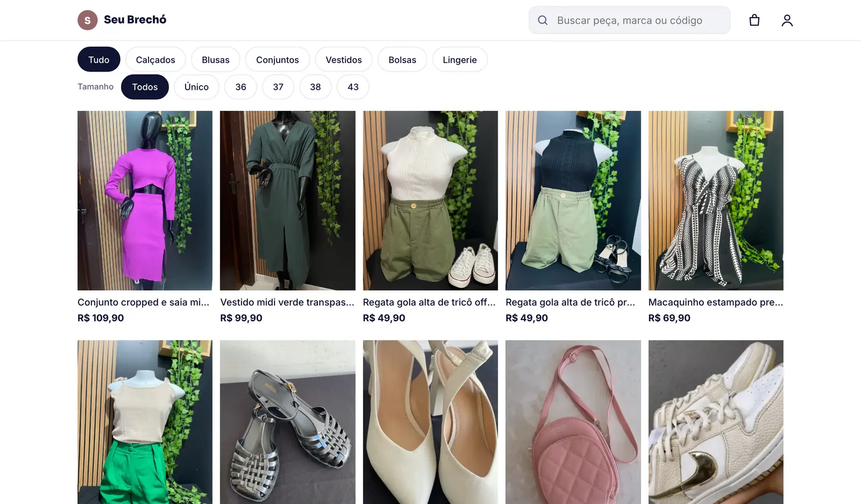Open the printed black-white romper photo
This screenshot has height=504, width=861.
[x=716, y=201]
